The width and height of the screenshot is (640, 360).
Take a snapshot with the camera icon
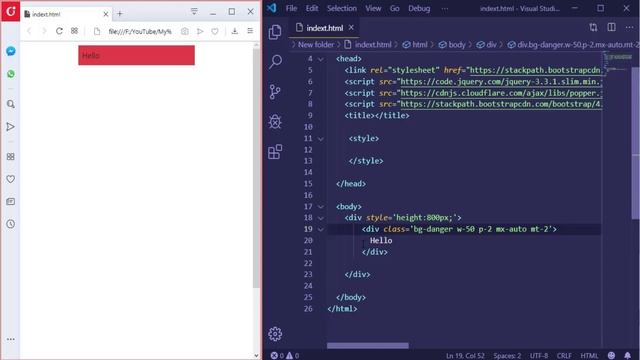click(x=185, y=31)
